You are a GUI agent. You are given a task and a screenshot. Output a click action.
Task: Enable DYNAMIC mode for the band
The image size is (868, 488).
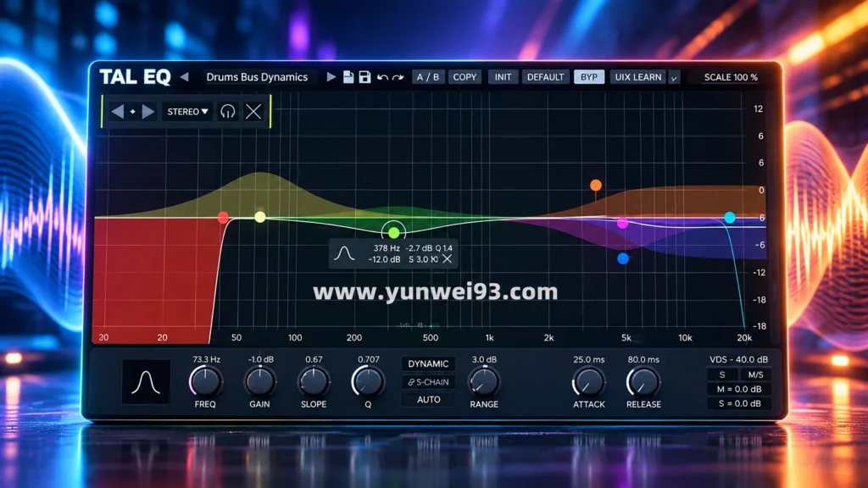click(x=428, y=363)
